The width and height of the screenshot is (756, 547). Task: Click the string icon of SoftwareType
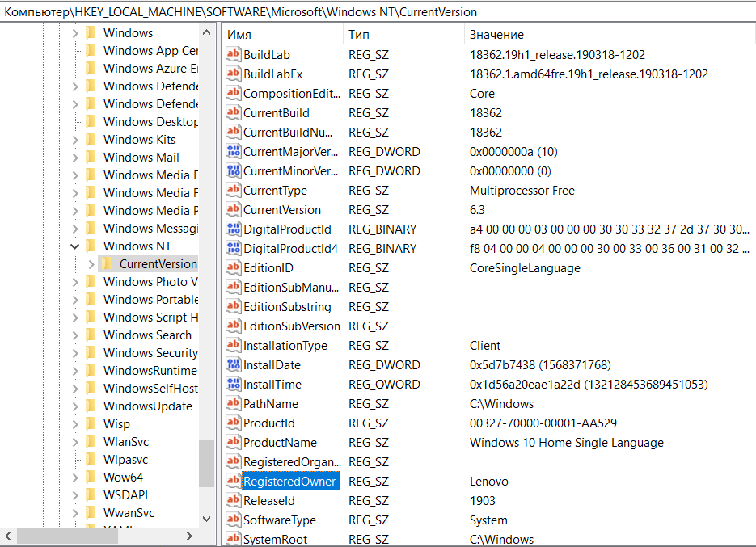coord(234,520)
